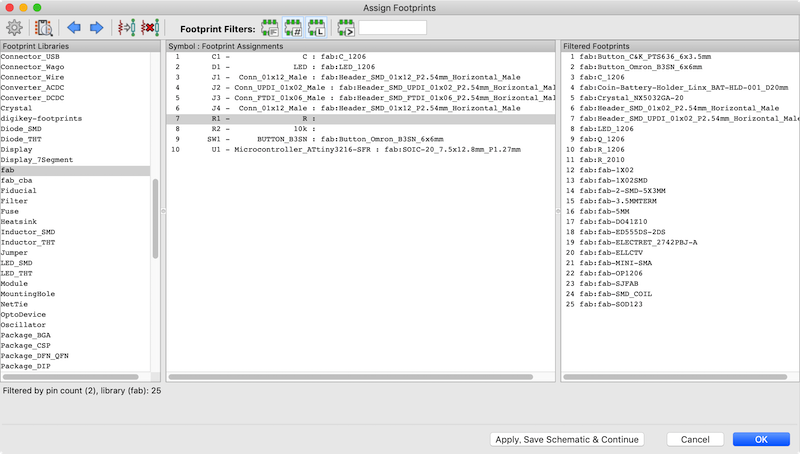
Task: Select U1 ATtiny3216 row
Action: click(361, 149)
